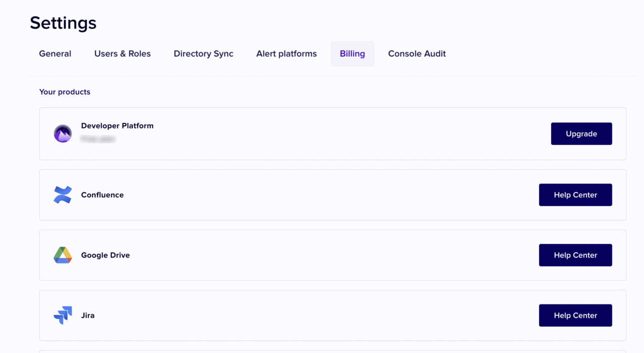
Task: Go to the Directory Sync tab
Action: pyautogui.click(x=203, y=54)
